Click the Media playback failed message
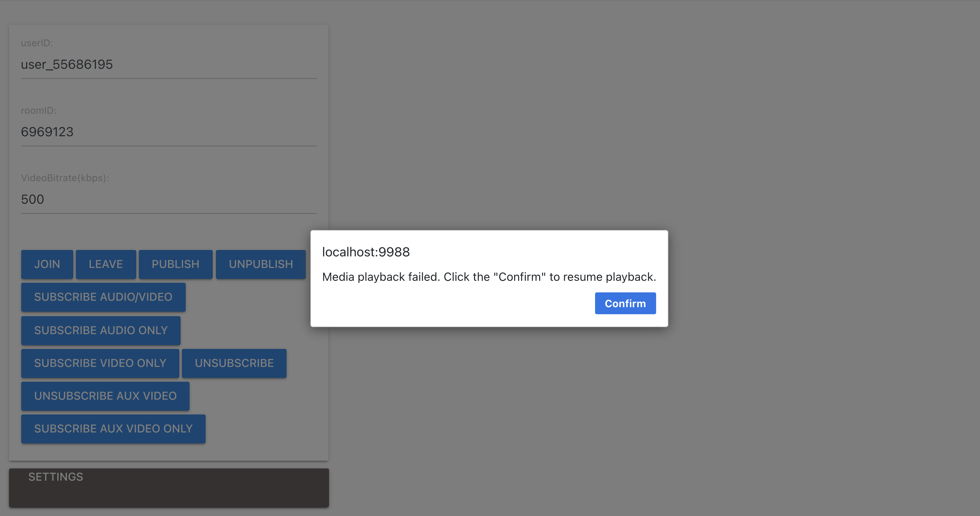The width and height of the screenshot is (980, 516). coord(489,277)
